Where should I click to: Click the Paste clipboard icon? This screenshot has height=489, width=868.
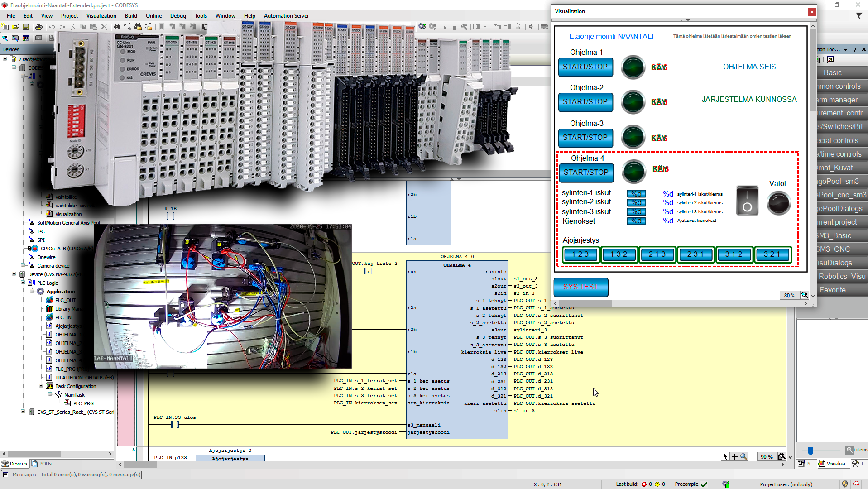click(94, 27)
